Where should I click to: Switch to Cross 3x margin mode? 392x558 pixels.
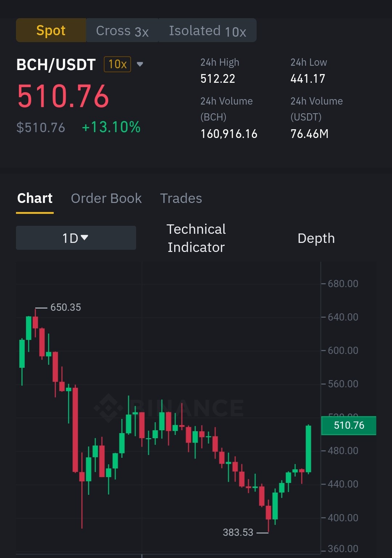pos(122,30)
